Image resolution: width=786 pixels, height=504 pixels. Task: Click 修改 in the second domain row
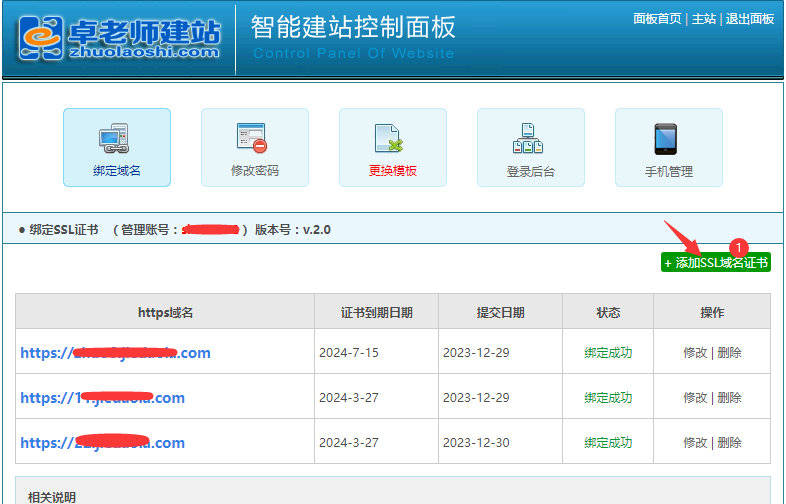695,398
